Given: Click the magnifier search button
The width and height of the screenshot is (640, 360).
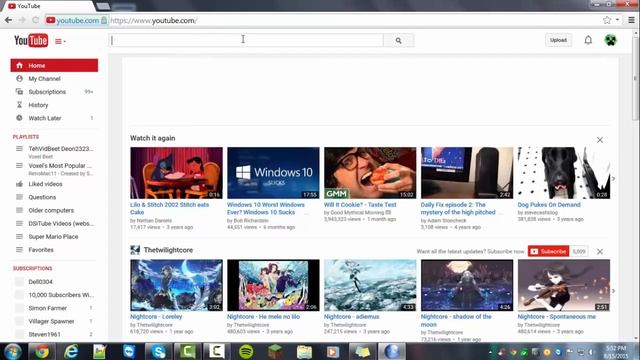Looking at the screenshot, I should point(398,40).
